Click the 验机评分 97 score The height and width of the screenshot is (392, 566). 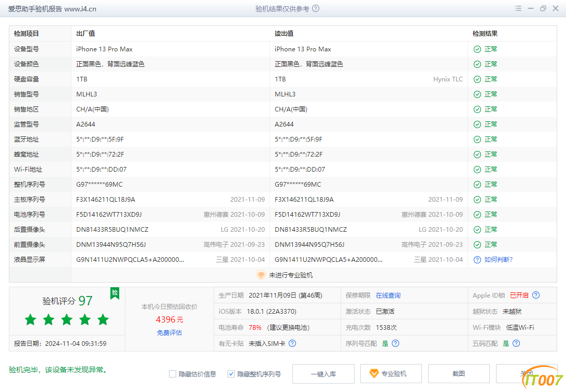tap(67, 301)
